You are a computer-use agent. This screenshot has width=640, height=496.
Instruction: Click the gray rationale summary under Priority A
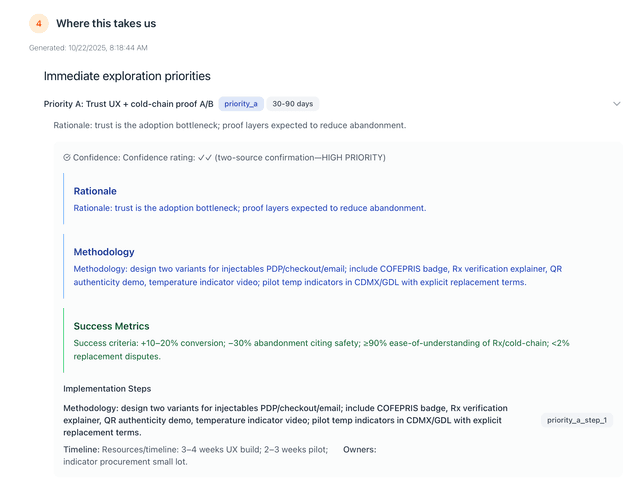[230, 125]
